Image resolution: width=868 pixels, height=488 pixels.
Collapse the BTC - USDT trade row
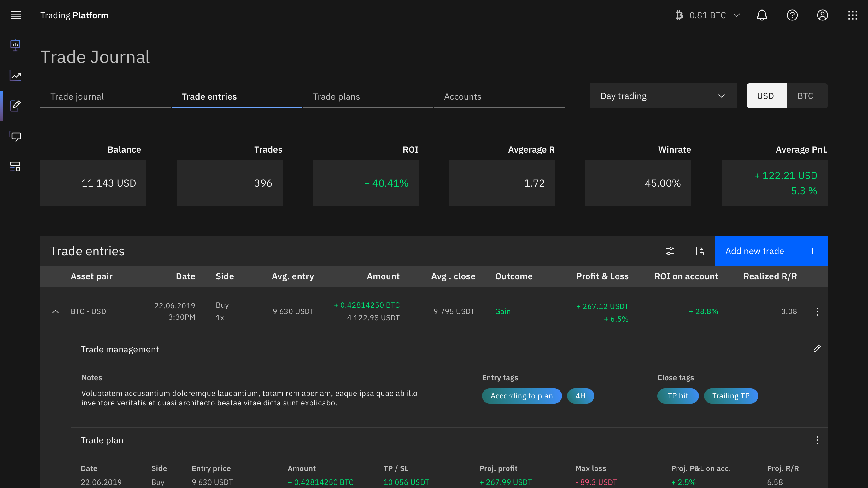coord(56,311)
